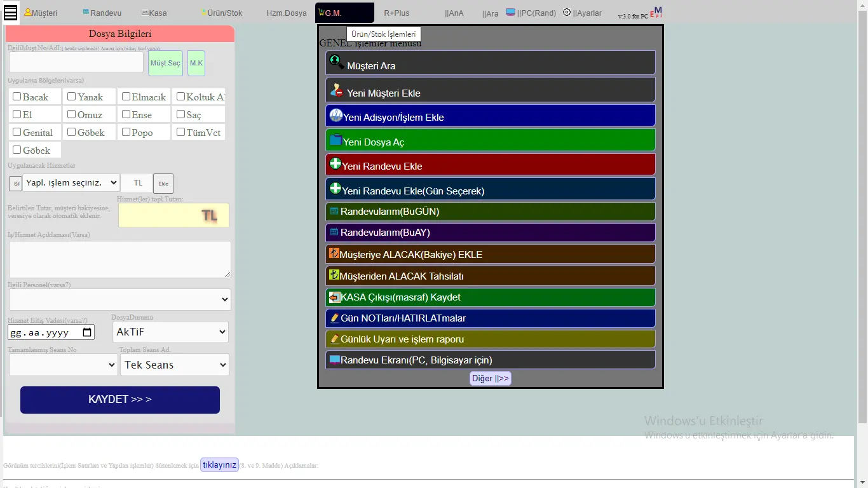Expand the Yapl. işlem seçiniz dropdown
Viewport: 868px width, 488px height.
coord(71,183)
